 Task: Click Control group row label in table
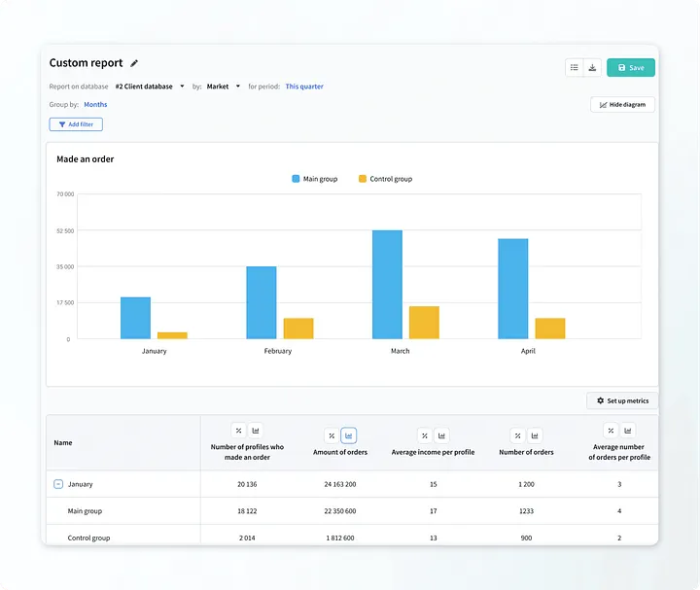coord(88,538)
